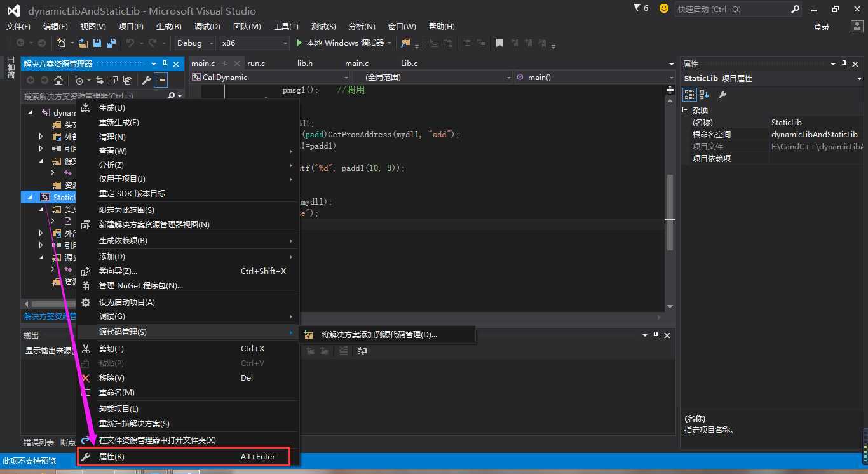Select 移除(V) in the context menu
Image resolution: width=868 pixels, height=474 pixels.
[x=187, y=377]
